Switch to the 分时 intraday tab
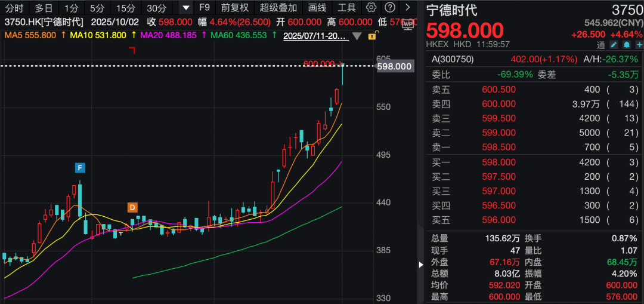Image resolution: width=644 pixels, height=304 pixels. coord(14,8)
